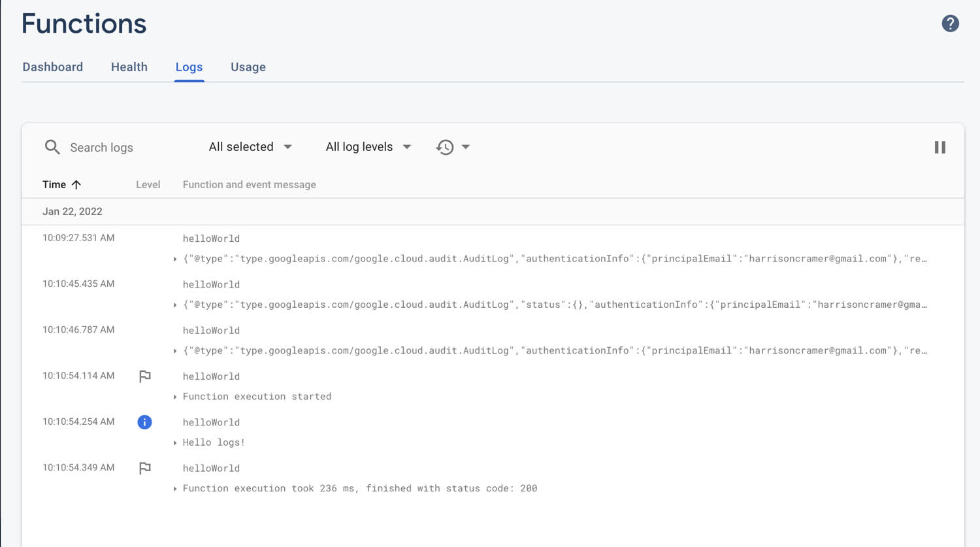Open the All log levels dropdown
This screenshot has height=547, width=980.
368,147
